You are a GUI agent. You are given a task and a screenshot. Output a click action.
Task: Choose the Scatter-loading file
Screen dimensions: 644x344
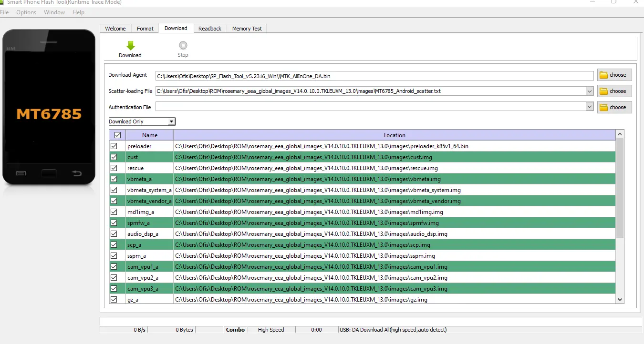pos(614,91)
